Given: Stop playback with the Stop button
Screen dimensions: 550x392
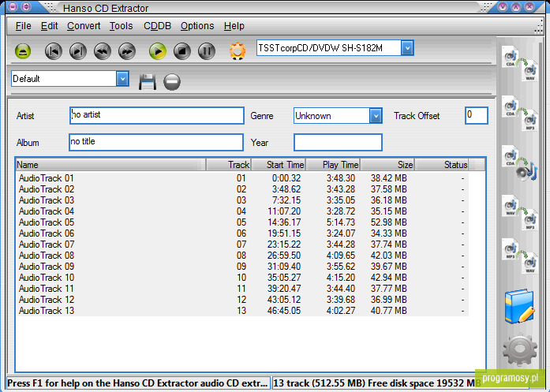Looking at the screenshot, I should tap(182, 51).
